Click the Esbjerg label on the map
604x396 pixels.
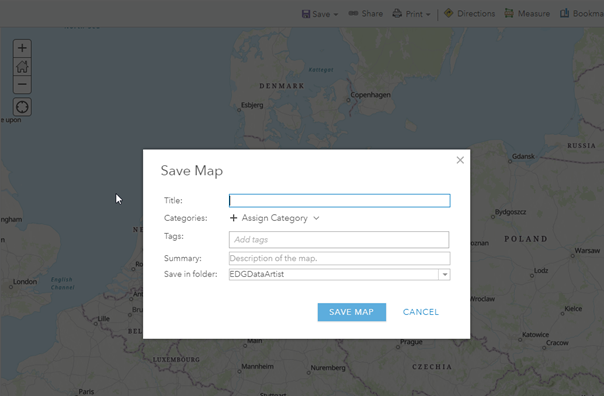pos(252,105)
